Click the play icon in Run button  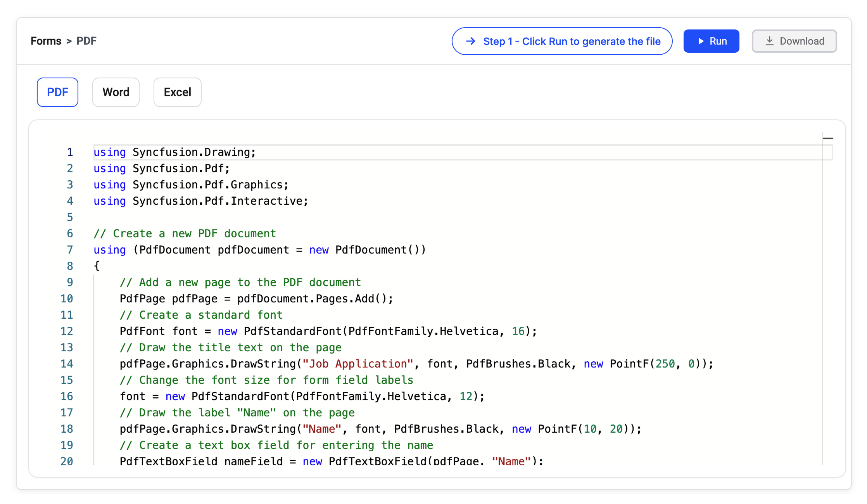coord(701,41)
